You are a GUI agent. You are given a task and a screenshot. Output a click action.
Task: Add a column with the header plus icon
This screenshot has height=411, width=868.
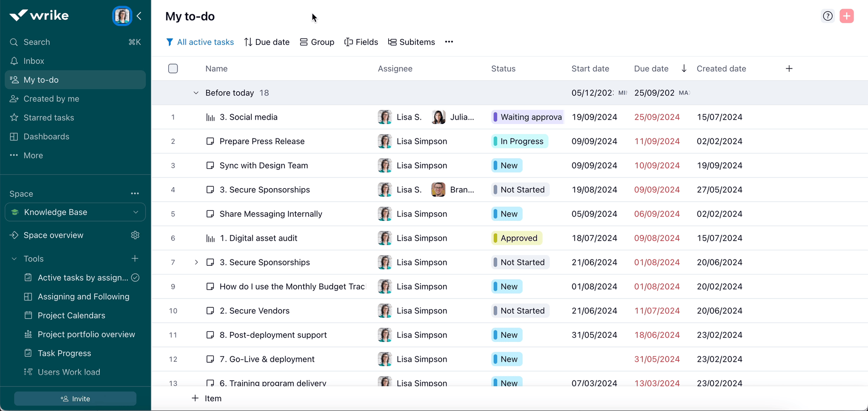coord(789,68)
